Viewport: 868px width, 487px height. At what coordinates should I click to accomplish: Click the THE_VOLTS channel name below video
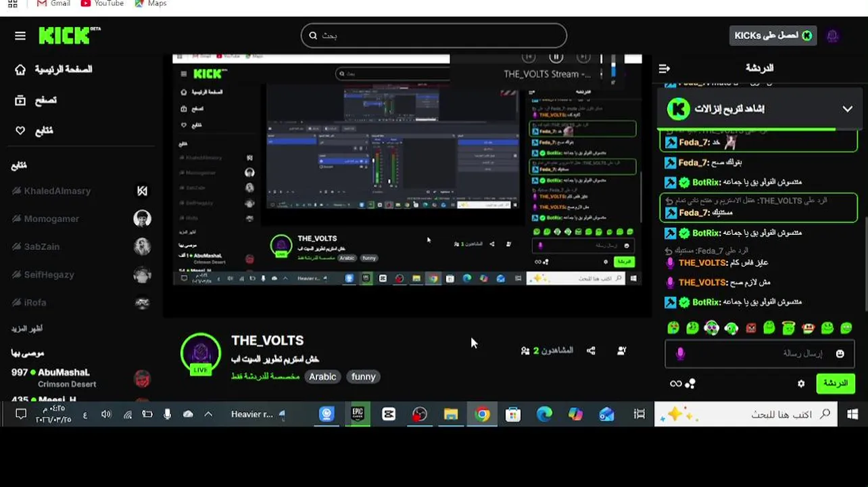tap(267, 341)
